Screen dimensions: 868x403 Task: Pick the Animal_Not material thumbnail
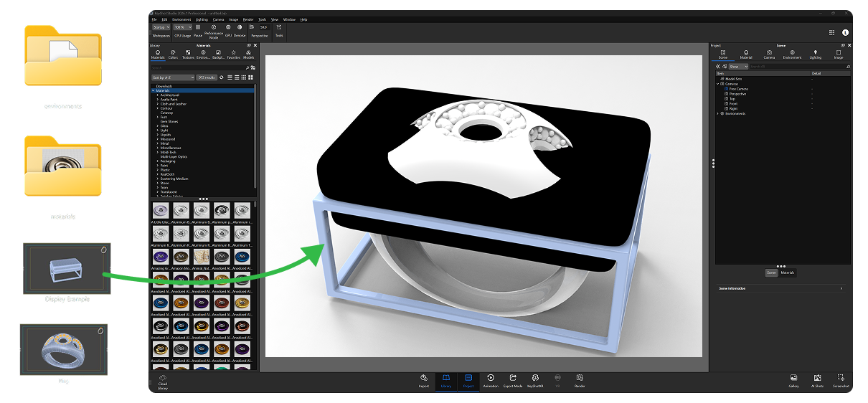202,257
